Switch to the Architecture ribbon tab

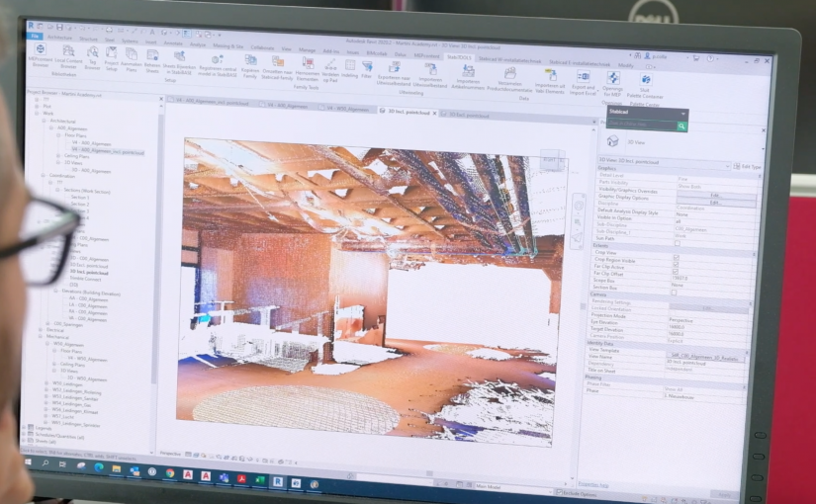60,38
